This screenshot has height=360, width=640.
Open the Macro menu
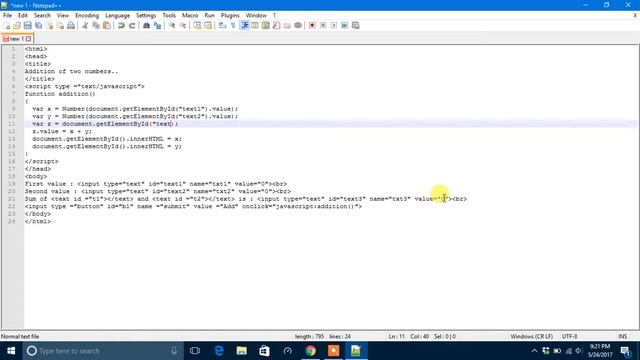pyautogui.click(x=190, y=16)
